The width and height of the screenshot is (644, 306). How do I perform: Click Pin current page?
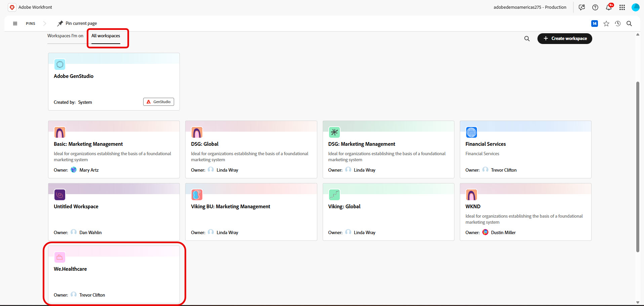(77, 24)
